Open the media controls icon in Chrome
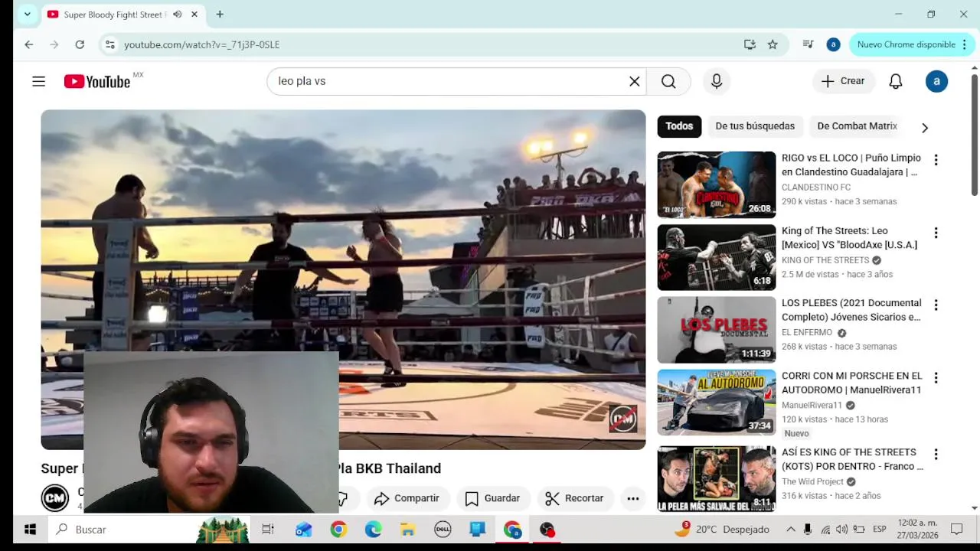 pos(808,44)
